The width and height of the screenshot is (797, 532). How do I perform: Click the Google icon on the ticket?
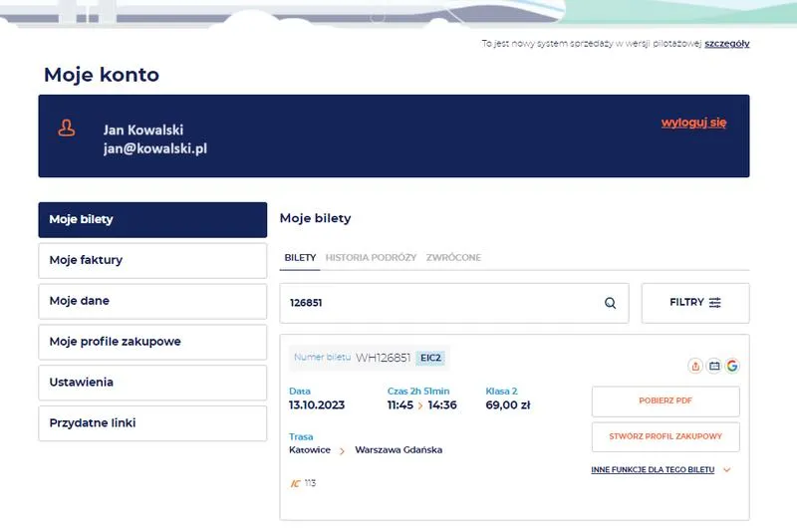[732, 366]
